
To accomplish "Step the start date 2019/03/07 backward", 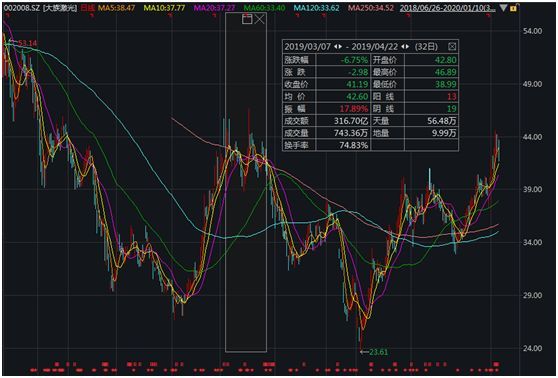I will [x=336, y=47].
